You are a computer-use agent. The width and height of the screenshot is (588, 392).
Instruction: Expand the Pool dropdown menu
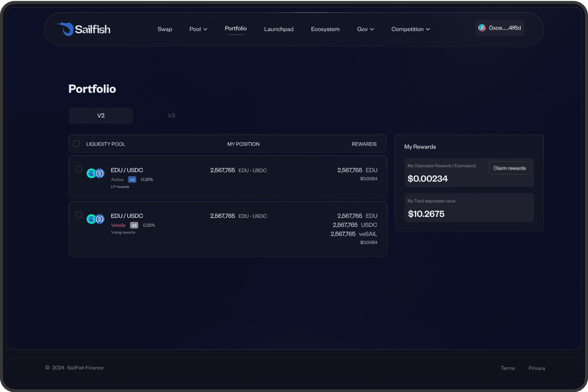click(198, 30)
